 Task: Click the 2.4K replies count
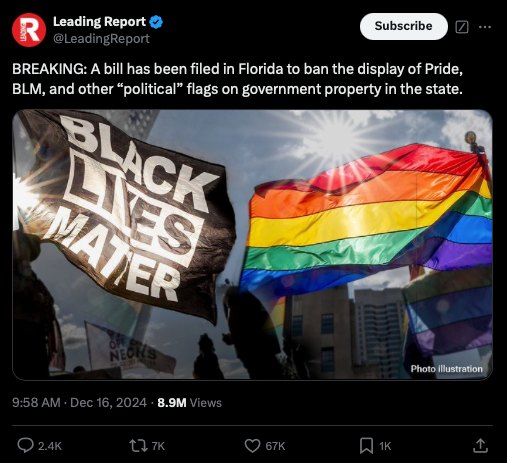(50, 446)
